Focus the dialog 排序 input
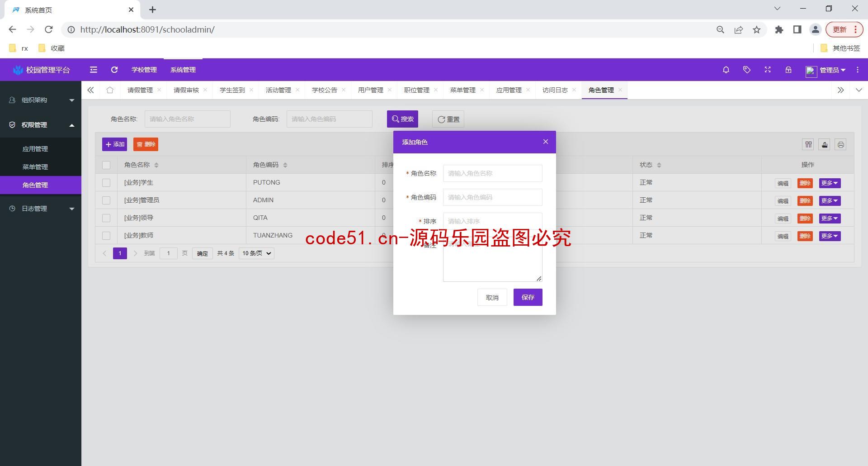This screenshot has height=466, width=868. 493,221
